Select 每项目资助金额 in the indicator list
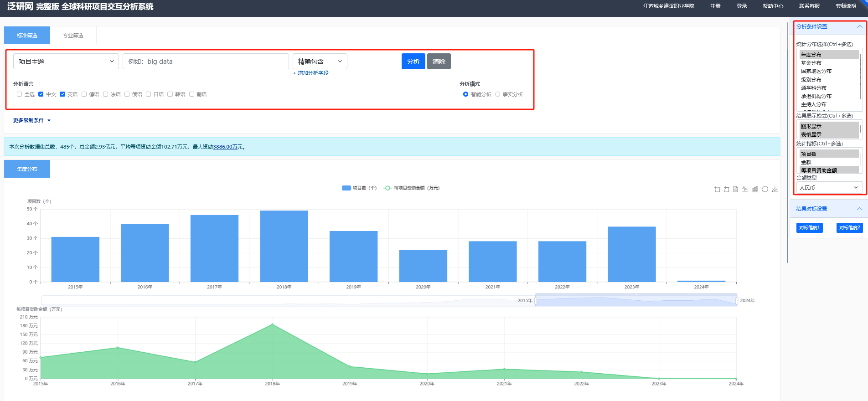The height and width of the screenshot is (401, 868). pyautogui.click(x=829, y=170)
